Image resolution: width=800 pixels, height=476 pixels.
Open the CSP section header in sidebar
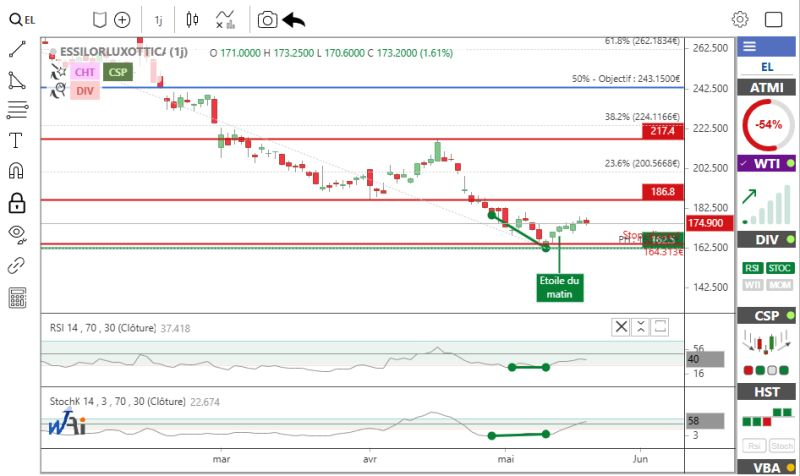coord(766,316)
